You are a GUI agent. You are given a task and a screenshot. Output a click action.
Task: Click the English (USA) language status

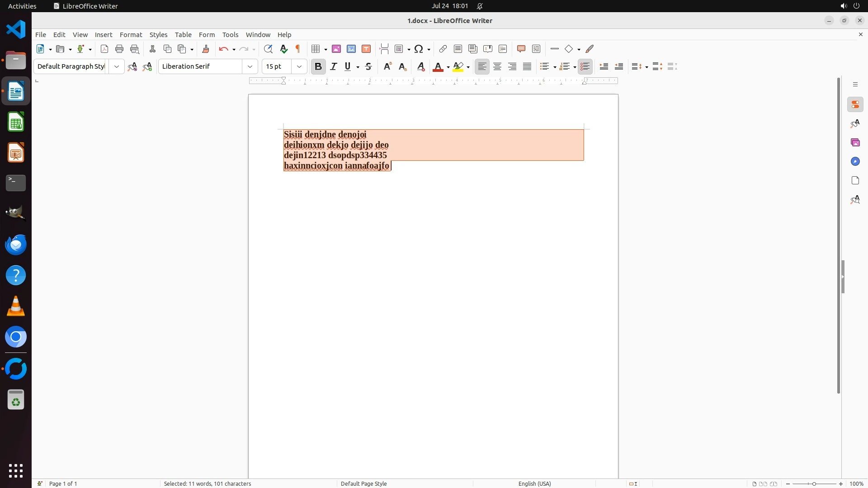pyautogui.click(x=534, y=483)
